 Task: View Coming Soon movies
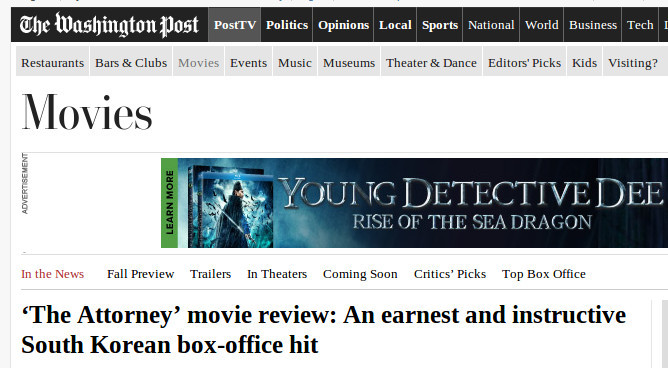[x=360, y=274]
